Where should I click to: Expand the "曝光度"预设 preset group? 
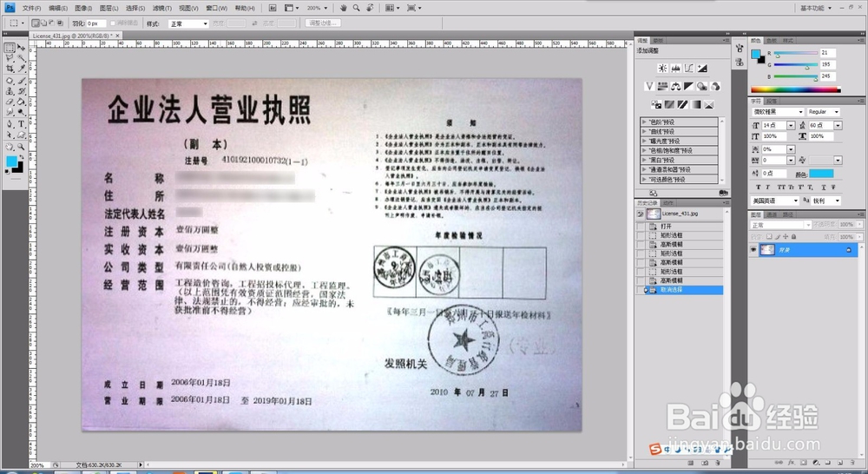tap(644, 141)
